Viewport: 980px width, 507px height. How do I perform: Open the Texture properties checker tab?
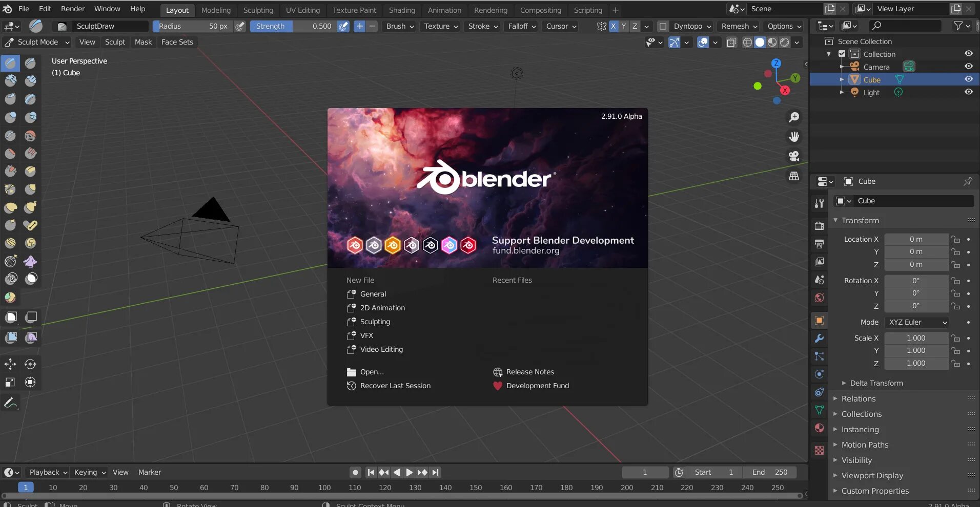[x=819, y=450]
